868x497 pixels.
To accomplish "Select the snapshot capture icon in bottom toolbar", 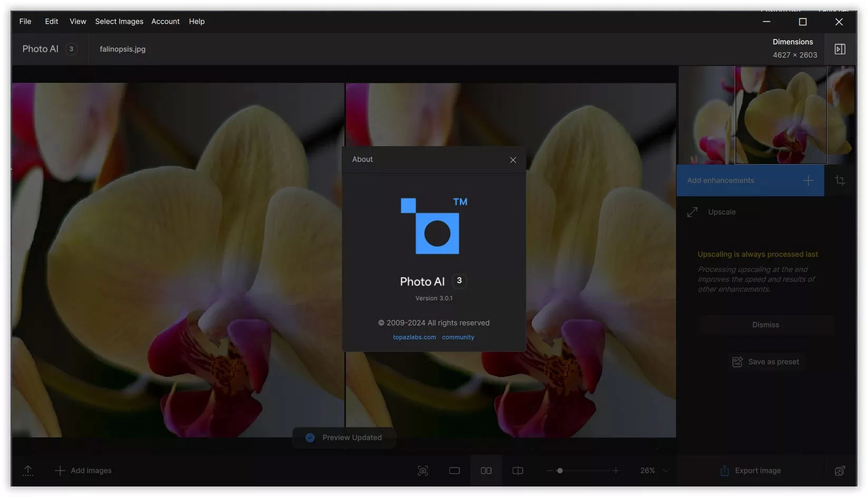I will pos(422,471).
